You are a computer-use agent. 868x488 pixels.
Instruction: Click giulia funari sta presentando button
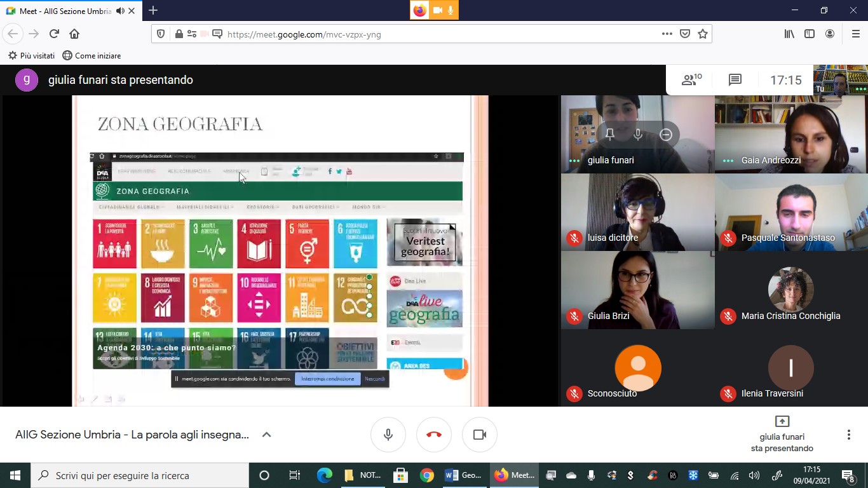click(x=782, y=435)
